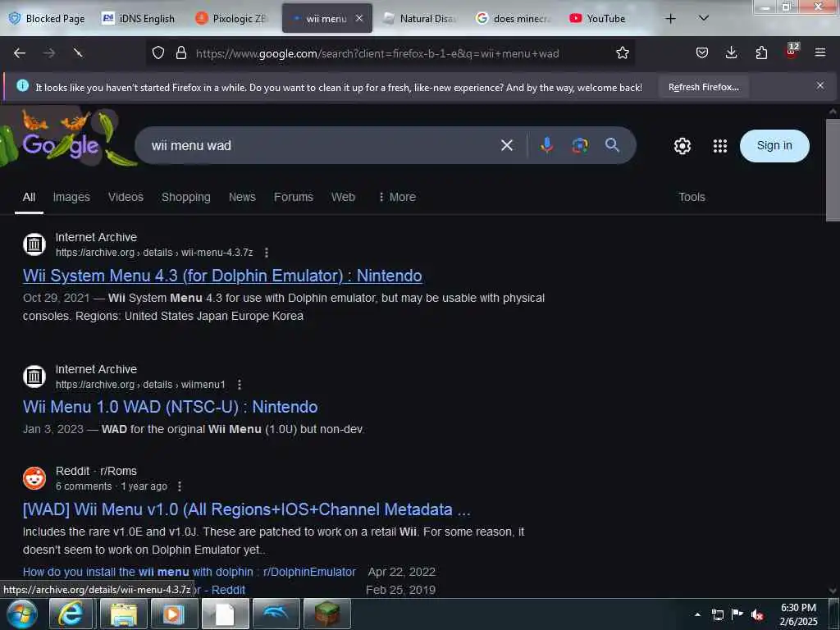Click the Sign in button

pos(774,146)
